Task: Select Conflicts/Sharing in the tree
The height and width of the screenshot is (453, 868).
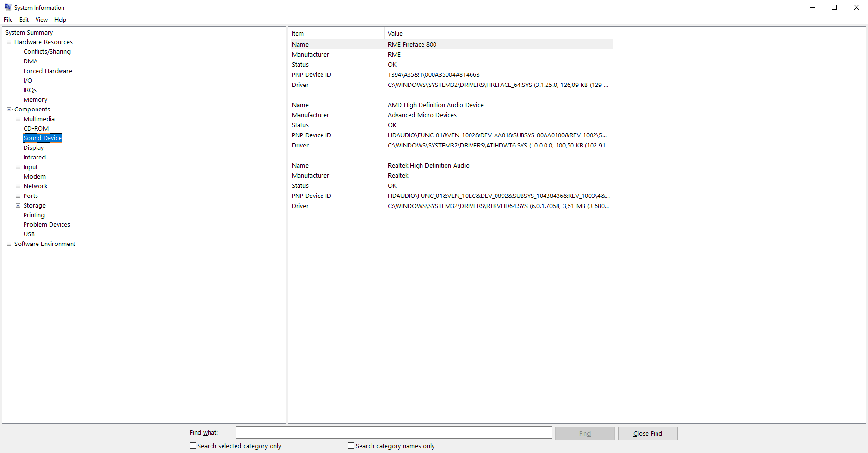Action: (x=47, y=51)
